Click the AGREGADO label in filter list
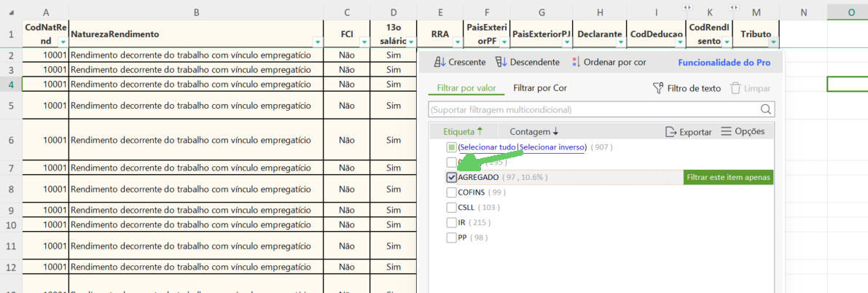The image size is (868, 293). (x=479, y=177)
